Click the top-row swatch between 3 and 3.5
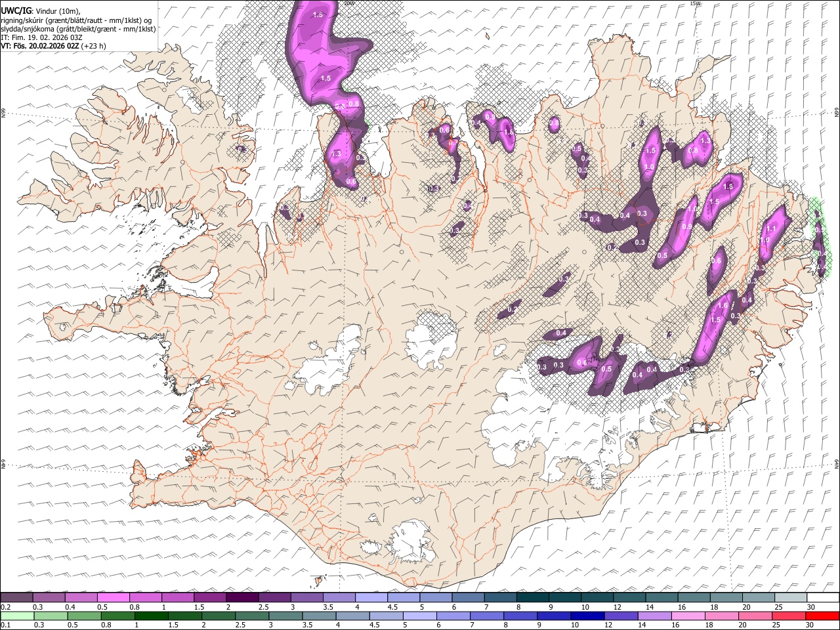 pyautogui.click(x=306, y=597)
